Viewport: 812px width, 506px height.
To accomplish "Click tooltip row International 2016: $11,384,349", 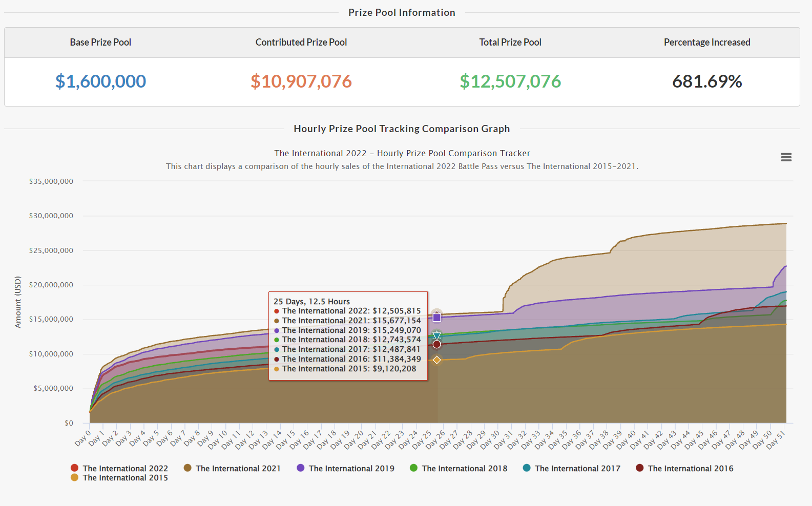I will pyautogui.click(x=348, y=359).
